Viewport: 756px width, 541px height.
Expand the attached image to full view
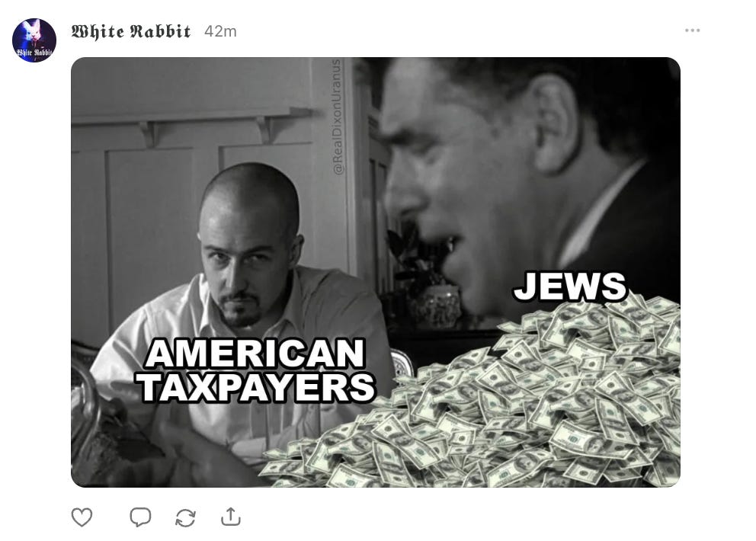(376, 272)
